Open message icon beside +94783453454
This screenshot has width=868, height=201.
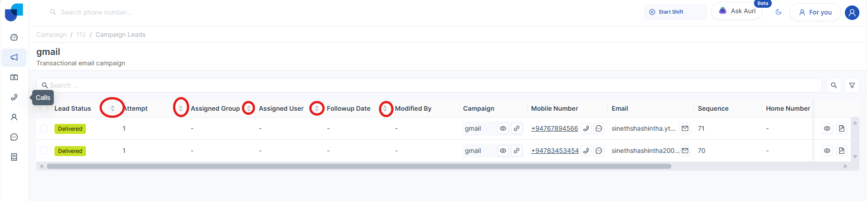599,151
